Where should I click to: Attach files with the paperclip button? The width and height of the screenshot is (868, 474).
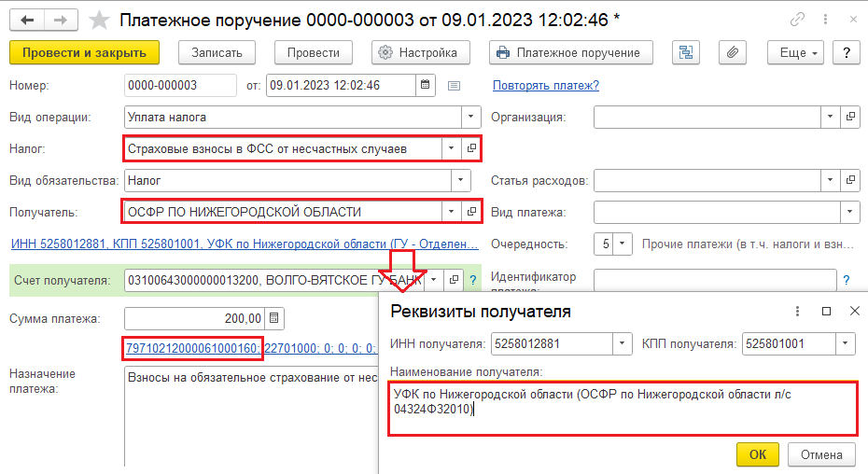click(733, 52)
